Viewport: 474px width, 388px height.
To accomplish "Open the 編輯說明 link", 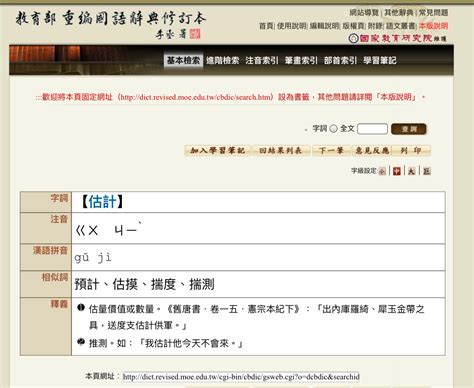I will click(324, 26).
